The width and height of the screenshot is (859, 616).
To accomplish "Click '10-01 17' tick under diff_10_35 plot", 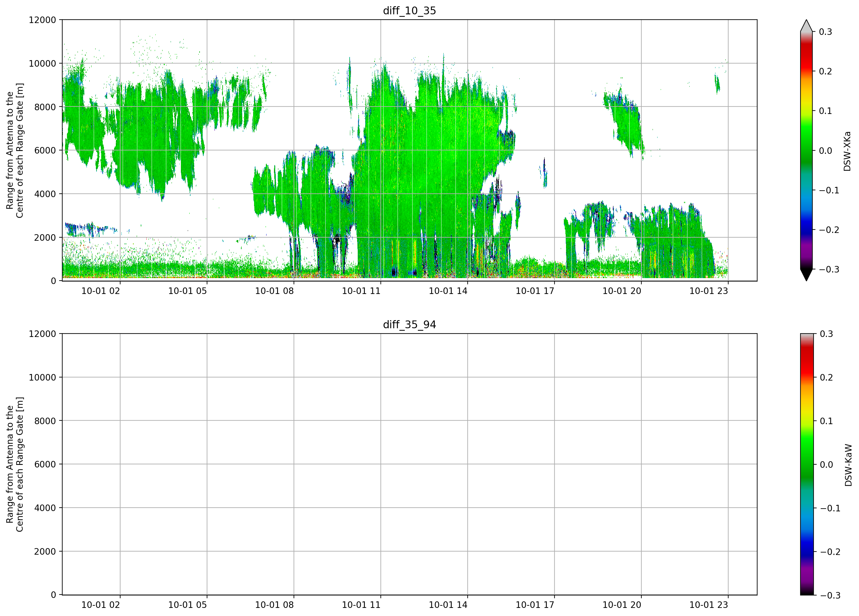I will point(535,291).
